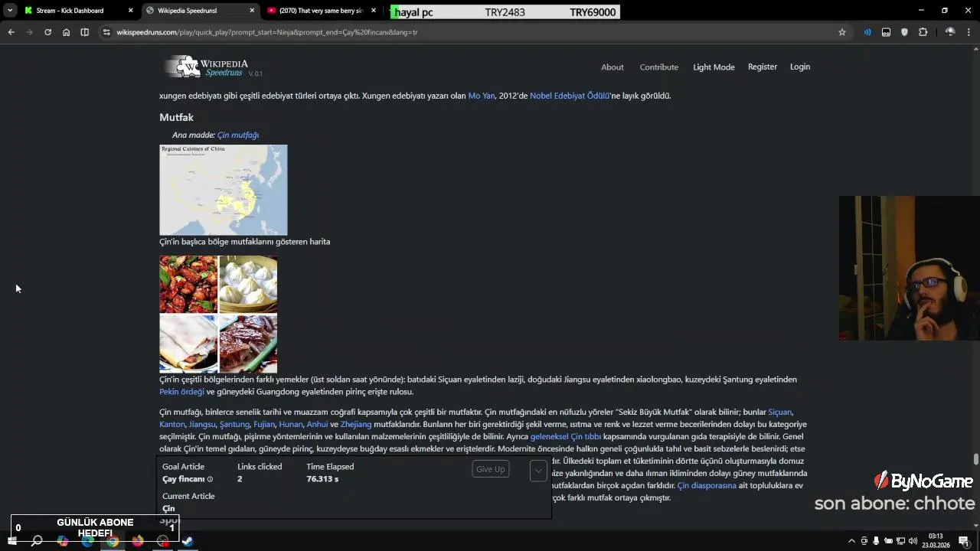Open the extensions puzzle piece menu
The width and height of the screenshot is (980, 551).
923,32
